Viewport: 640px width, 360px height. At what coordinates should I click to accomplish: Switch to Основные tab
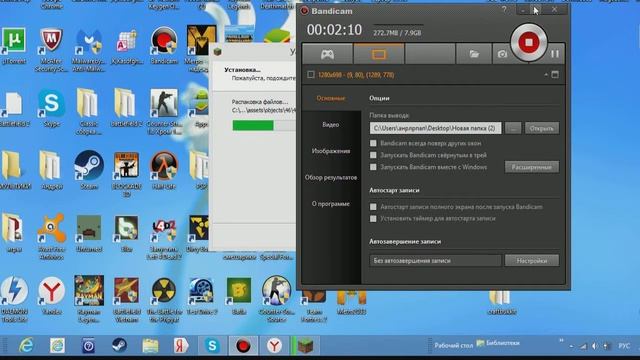click(331, 98)
